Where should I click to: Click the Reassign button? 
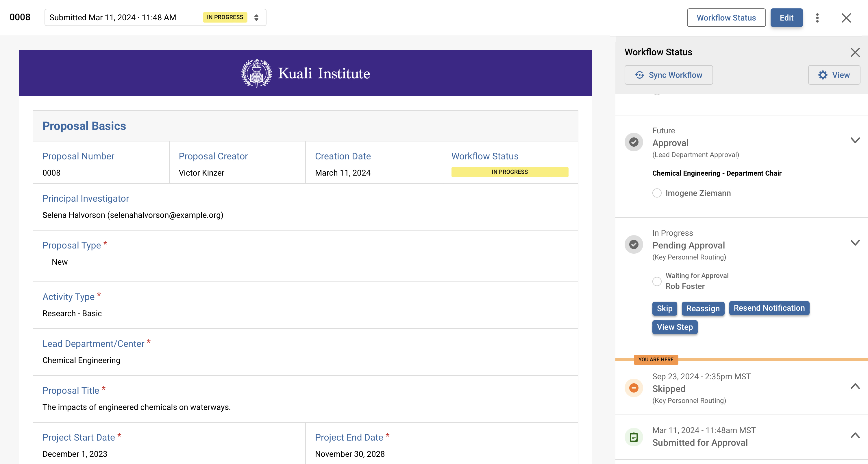[x=703, y=309]
